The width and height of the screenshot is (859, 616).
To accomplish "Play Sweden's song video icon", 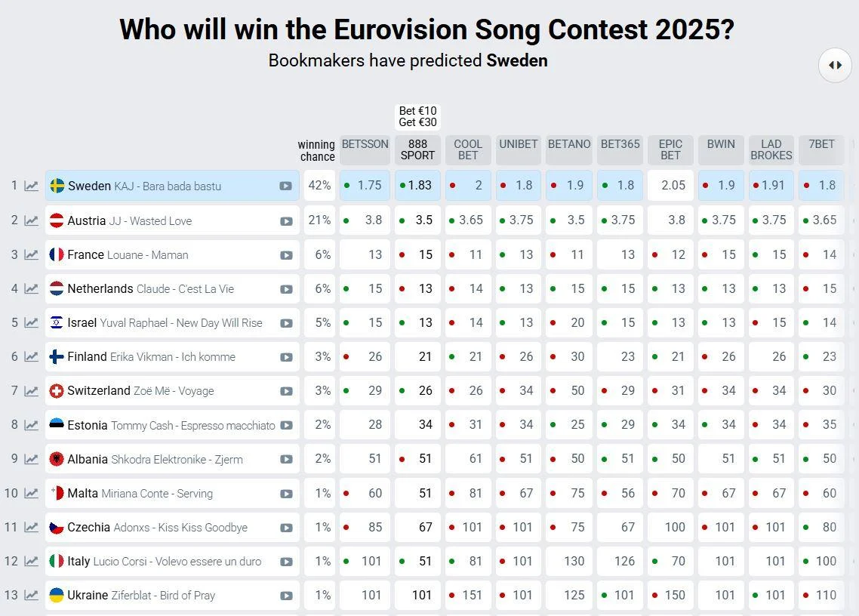I will coord(286,186).
